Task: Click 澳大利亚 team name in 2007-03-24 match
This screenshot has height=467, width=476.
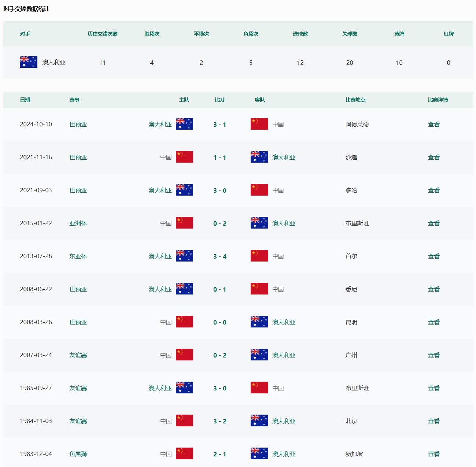Action: pos(284,355)
